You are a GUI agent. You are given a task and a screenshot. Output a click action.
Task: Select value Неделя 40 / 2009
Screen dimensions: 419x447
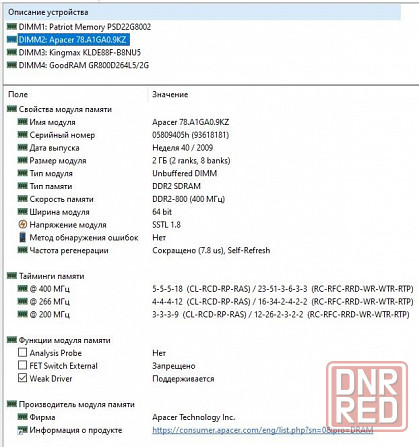[x=183, y=148]
